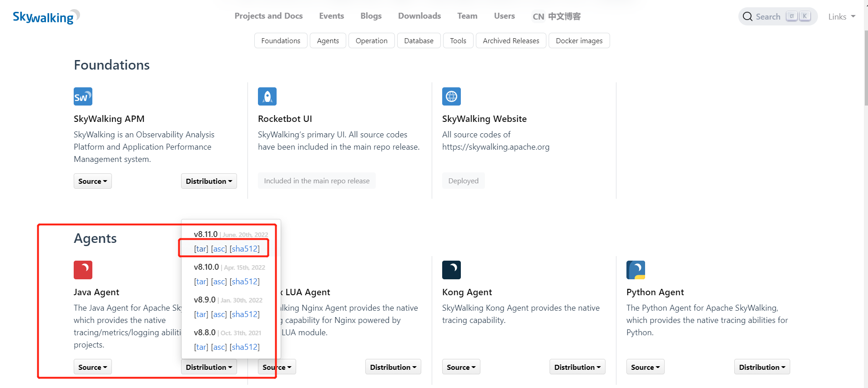Open the Blogs page
Image resolution: width=868 pixels, height=388 pixels.
point(371,16)
